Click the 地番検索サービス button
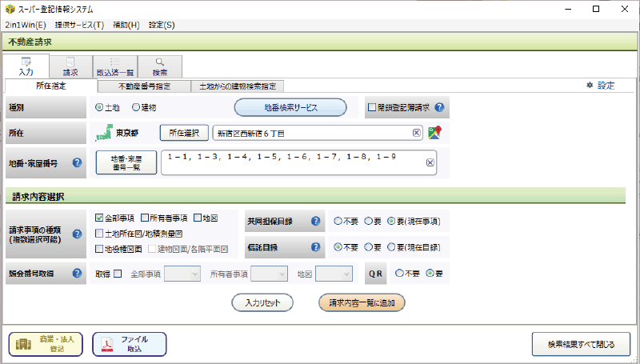This screenshot has height=364, width=640. tap(290, 107)
